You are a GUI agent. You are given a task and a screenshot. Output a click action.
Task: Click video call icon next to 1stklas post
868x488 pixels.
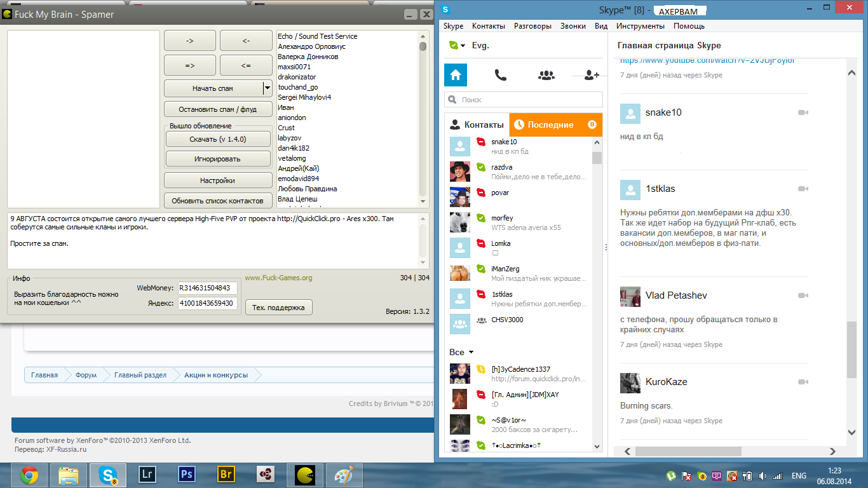(803, 189)
